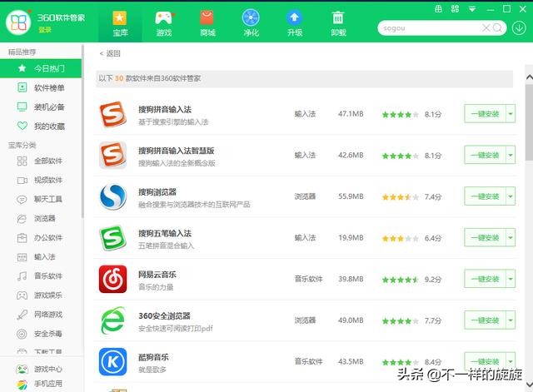Open the 净化 cleanup tab

tap(251, 23)
